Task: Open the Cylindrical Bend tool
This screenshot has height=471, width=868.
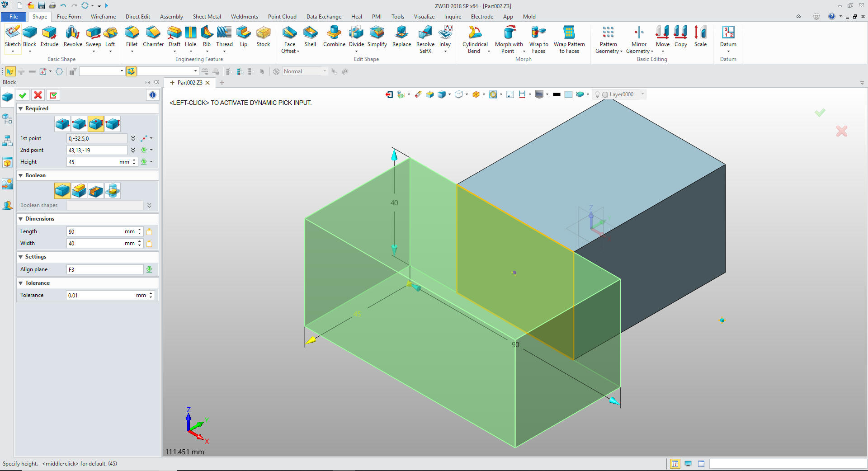Action: [x=475, y=36]
